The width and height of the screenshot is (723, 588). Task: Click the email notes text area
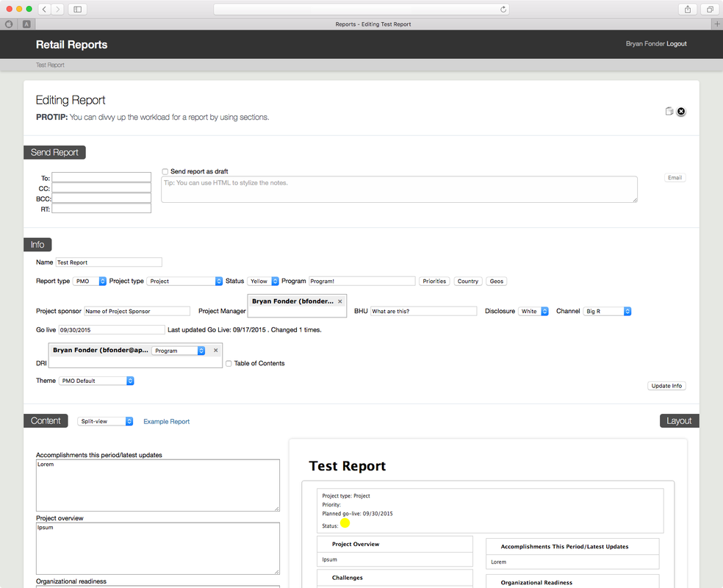pos(399,190)
